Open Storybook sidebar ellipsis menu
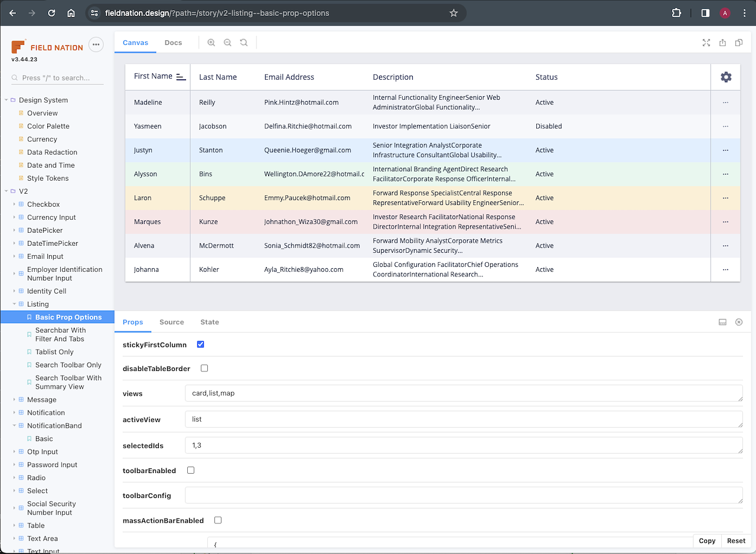The image size is (756, 554). (x=96, y=44)
